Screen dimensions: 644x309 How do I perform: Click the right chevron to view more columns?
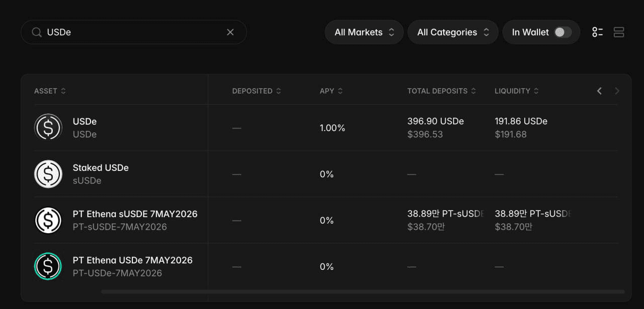pos(617,91)
